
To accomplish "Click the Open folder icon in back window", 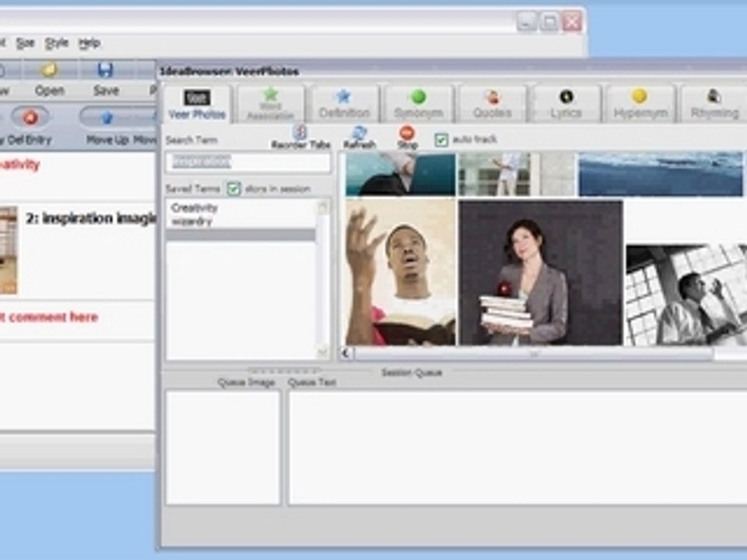I will coord(49,71).
